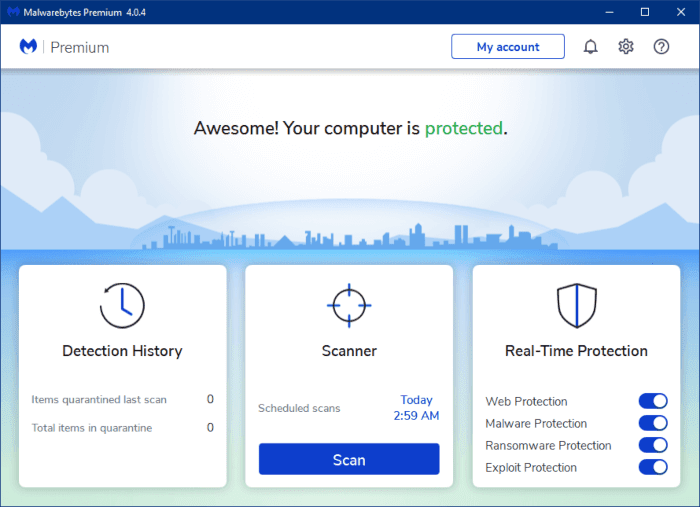This screenshot has width=700, height=507.
Task: Maximize the Malwarebytes window
Action: (645, 12)
